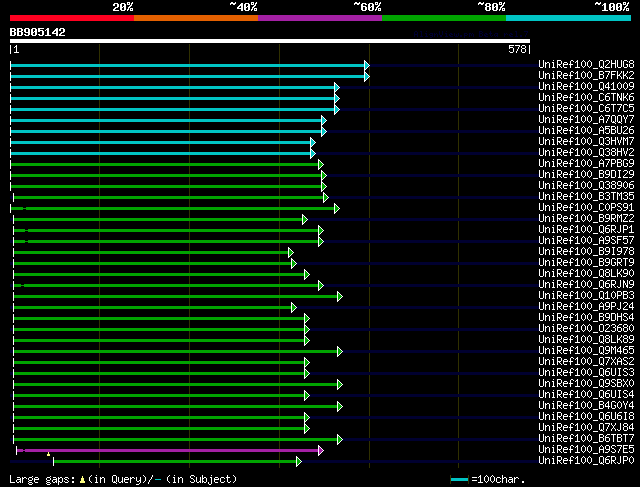Select the UniRef100_Q6UIS3 label
Screen dimensions: 640x487
(x=586, y=373)
